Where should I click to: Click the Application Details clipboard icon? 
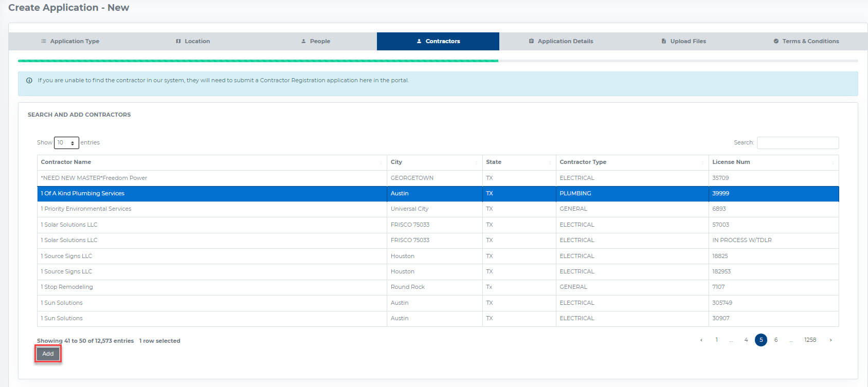point(531,41)
